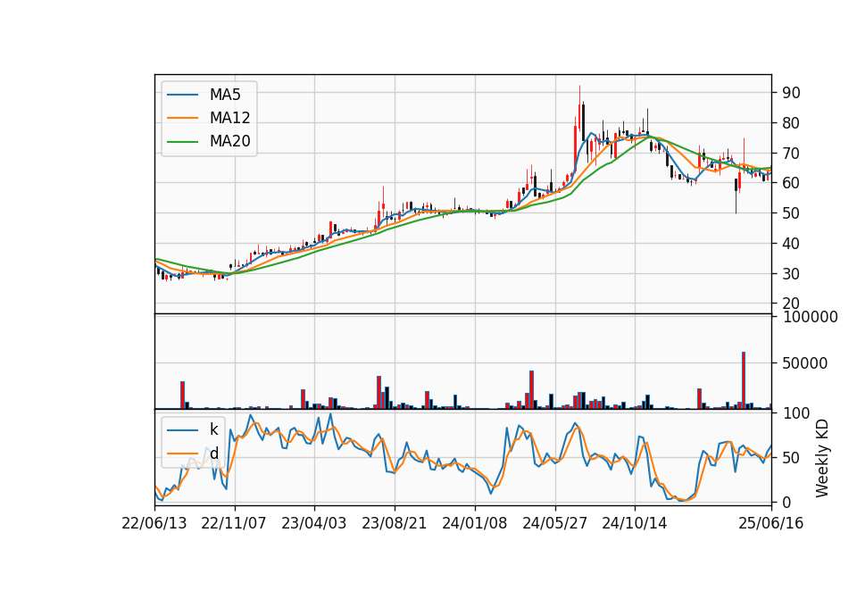Click the MA20 legend label

pyautogui.click(x=229, y=141)
